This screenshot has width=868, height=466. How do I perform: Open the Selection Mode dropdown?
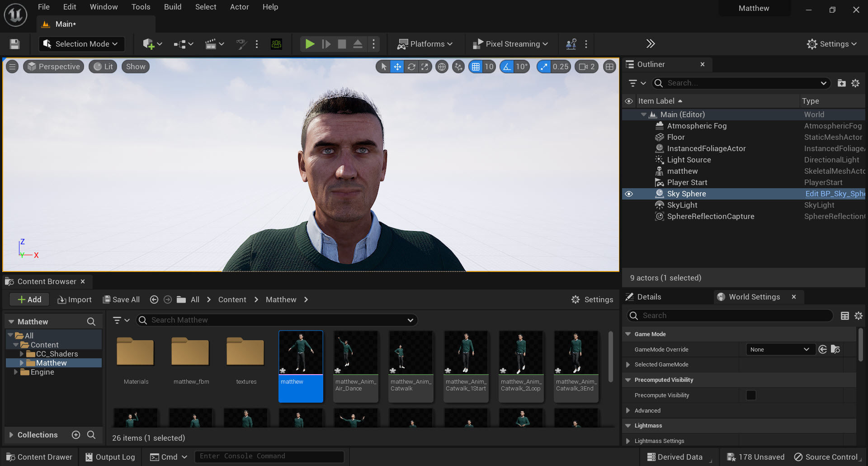(x=80, y=44)
